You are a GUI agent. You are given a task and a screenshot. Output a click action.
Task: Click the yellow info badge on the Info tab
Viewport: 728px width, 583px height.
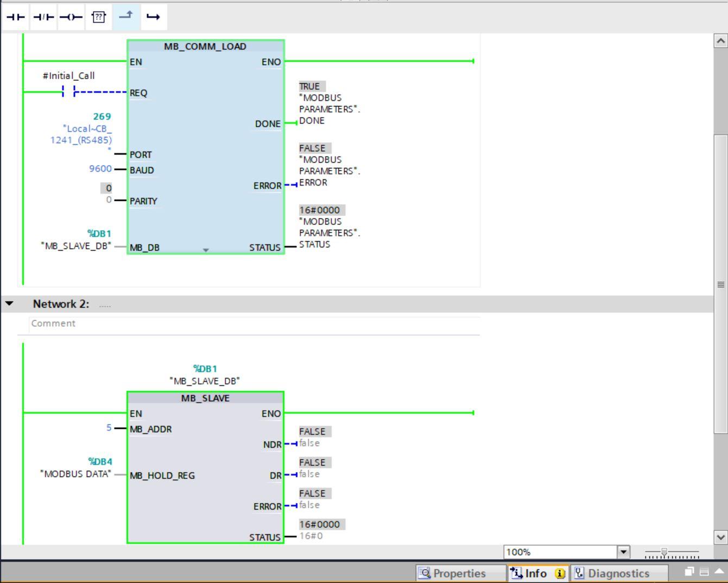click(559, 573)
